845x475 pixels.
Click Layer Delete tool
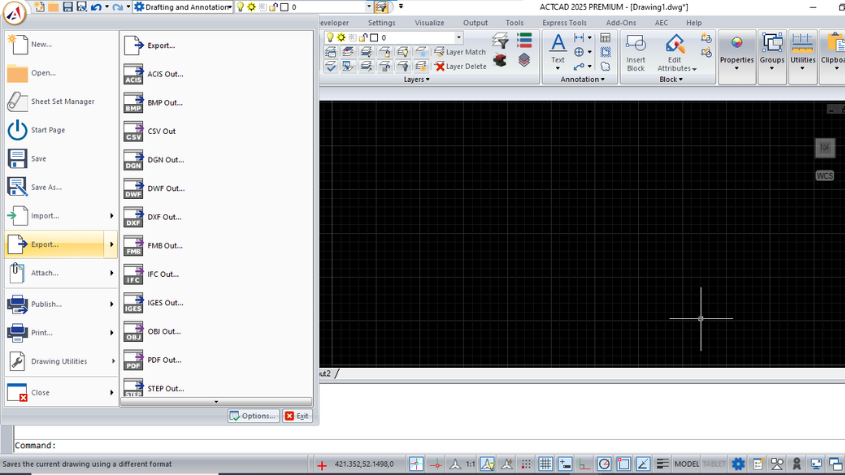[x=460, y=66]
